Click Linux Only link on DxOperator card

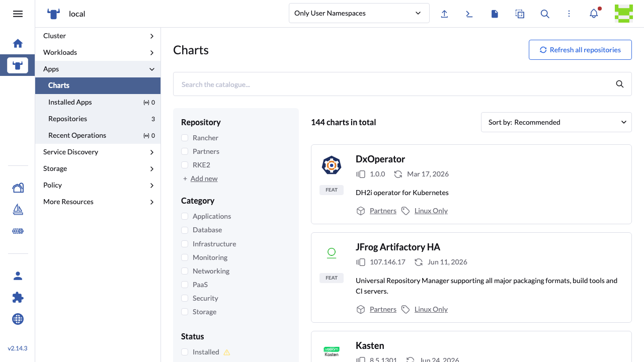click(431, 211)
